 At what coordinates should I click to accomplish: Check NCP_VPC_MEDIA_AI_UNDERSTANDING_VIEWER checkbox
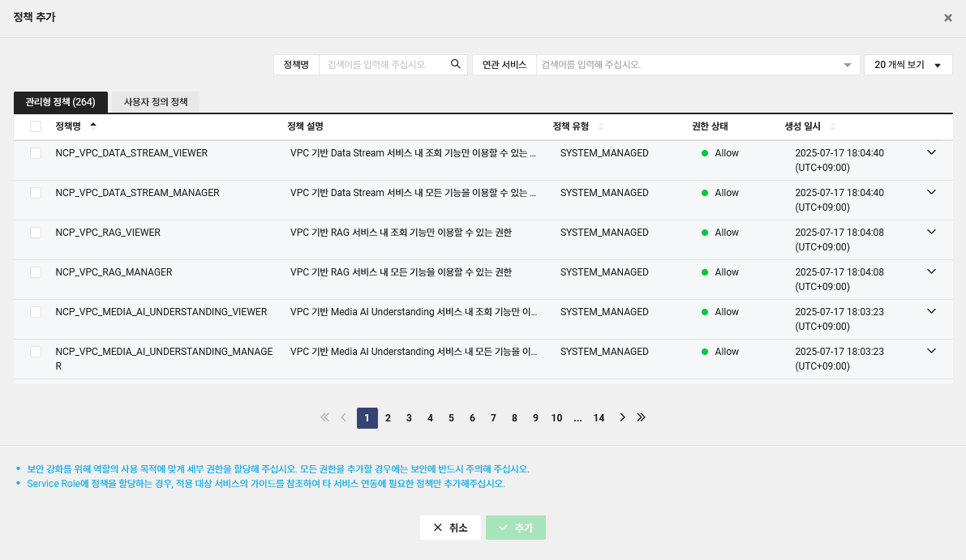coord(36,312)
